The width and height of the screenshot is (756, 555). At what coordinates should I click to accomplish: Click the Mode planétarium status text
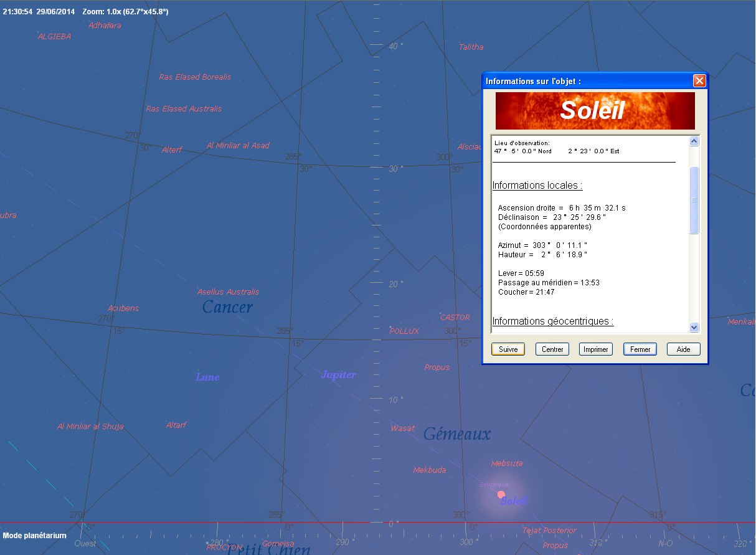click(34, 536)
